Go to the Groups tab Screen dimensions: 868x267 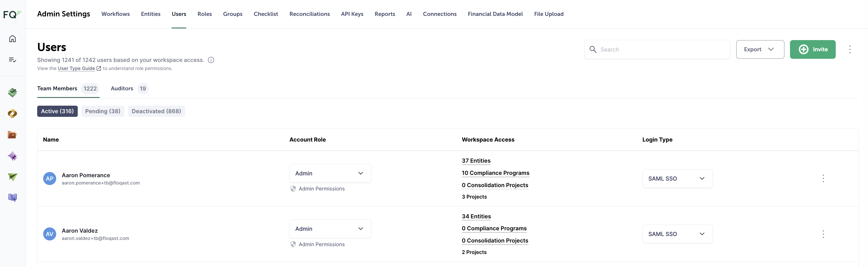pos(232,14)
